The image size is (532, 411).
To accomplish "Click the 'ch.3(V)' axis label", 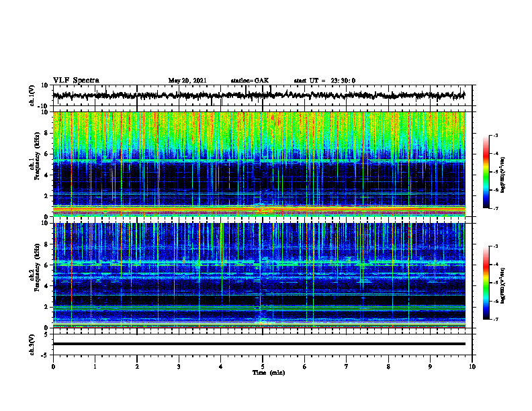I will (32, 345).
